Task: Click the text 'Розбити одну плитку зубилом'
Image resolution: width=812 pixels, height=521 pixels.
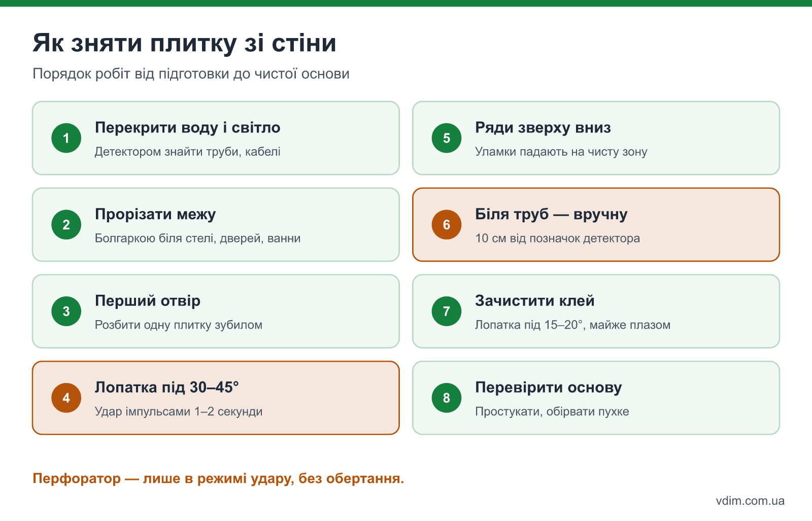Action: coord(179,325)
